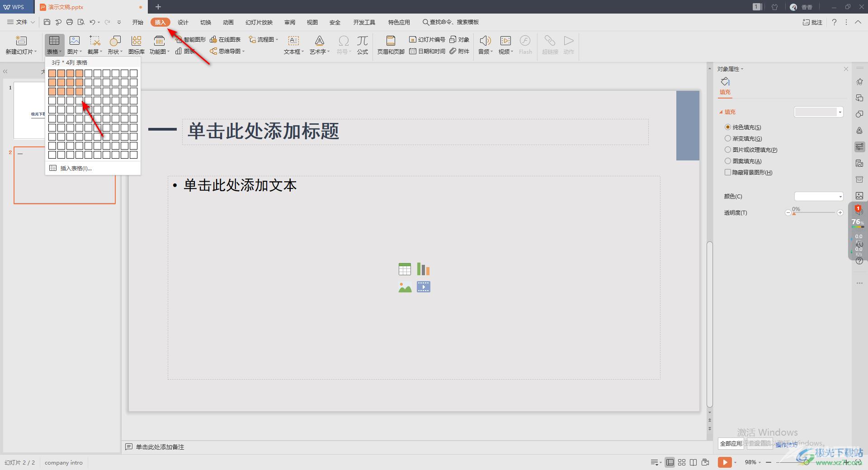Screen dimensions: 868x470
Task: Click the title placeholder 单击此处添加标题
Action: 415,132
